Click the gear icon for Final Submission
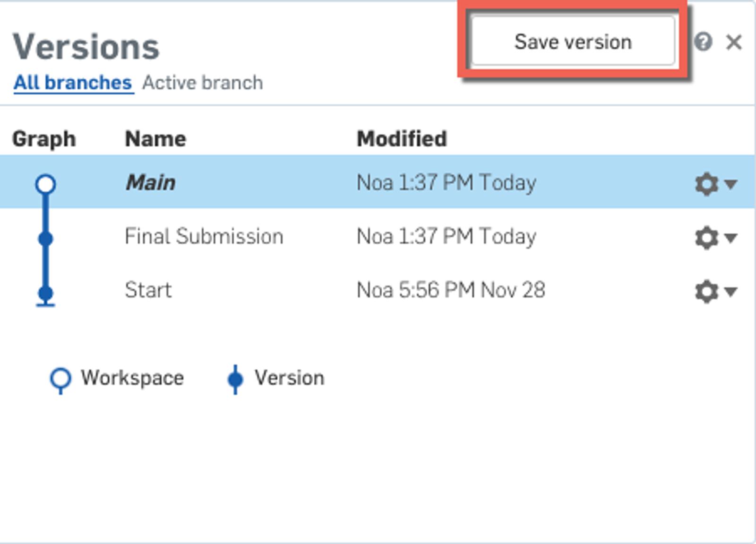The height and width of the screenshot is (544, 756). tap(706, 238)
